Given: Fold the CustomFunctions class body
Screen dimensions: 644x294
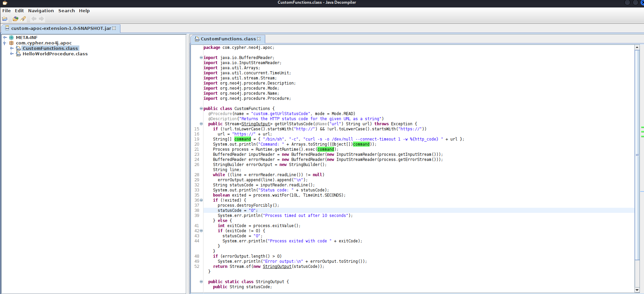Looking at the screenshot, I should (201, 109).
